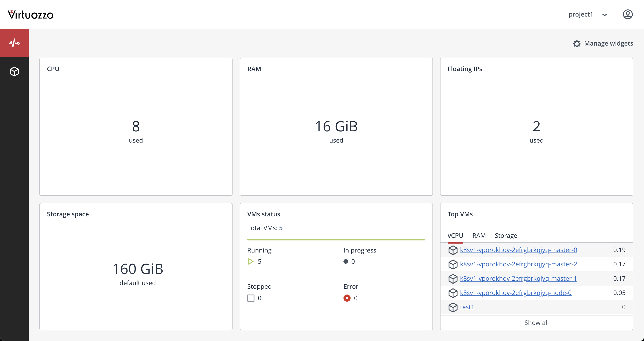
Task: Click cube icon beside master-0 VM
Action: tap(453, 250)
